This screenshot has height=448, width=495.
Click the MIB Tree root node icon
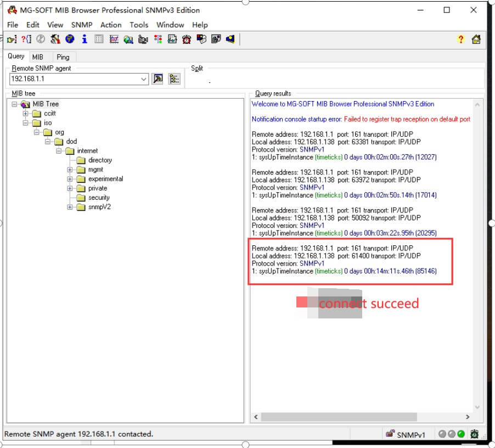pyautogui.click(x=25, y=104)
